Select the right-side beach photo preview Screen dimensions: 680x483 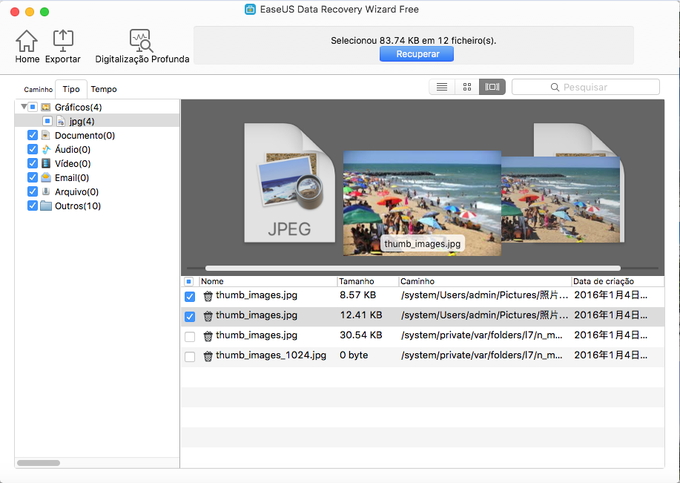tap(561, 199)
